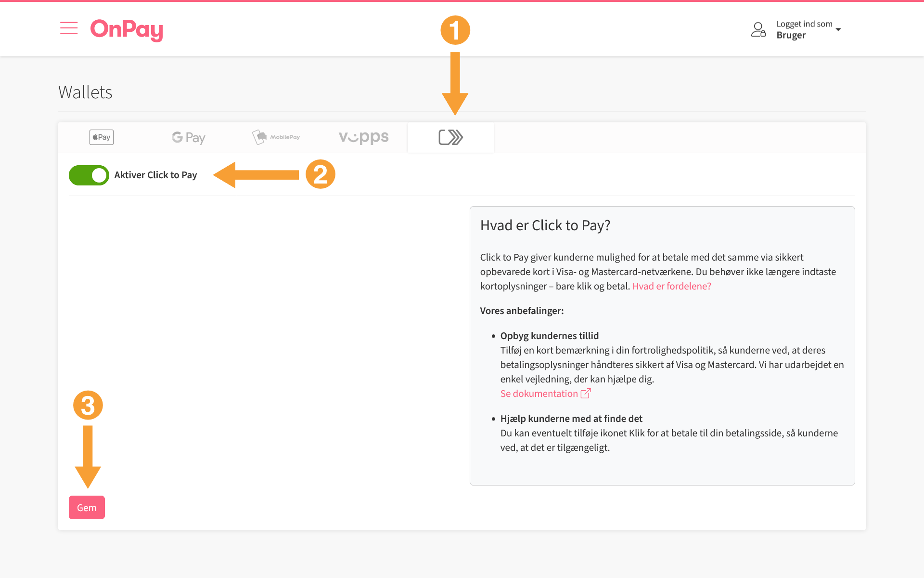Open the Vipps wallet tab
Viewport: 924px width, 578px height.
tap(363, 137)
